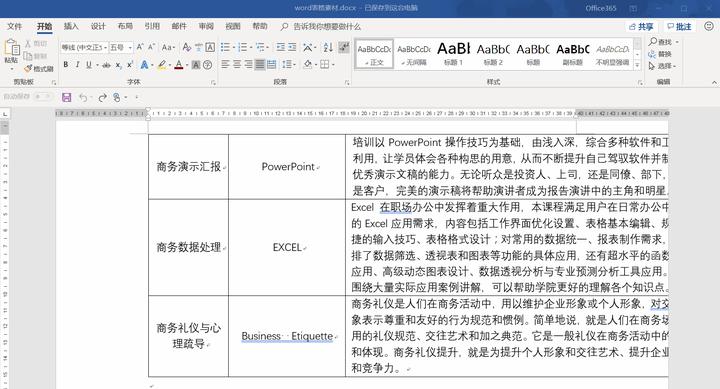Viewport: 720px width, 389px height.
Task: Apply the red font color
Action: (179, 65)
